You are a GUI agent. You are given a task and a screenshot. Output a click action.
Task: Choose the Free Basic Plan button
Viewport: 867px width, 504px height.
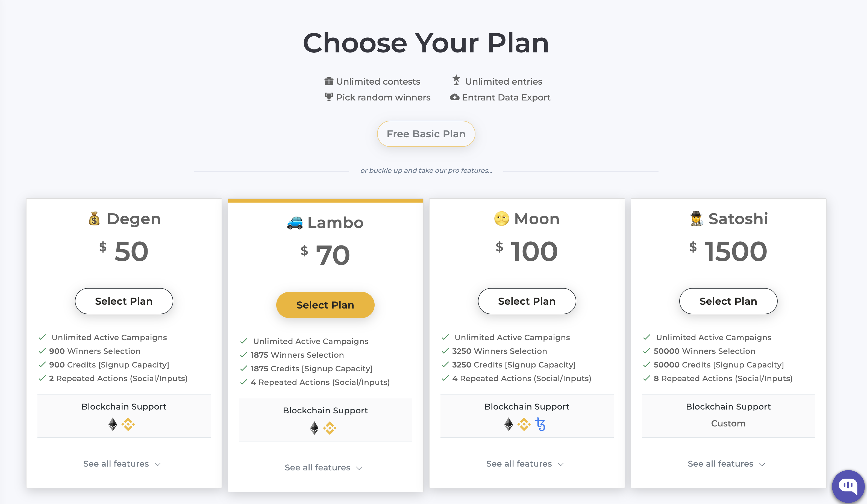click(x=426, y=134)
